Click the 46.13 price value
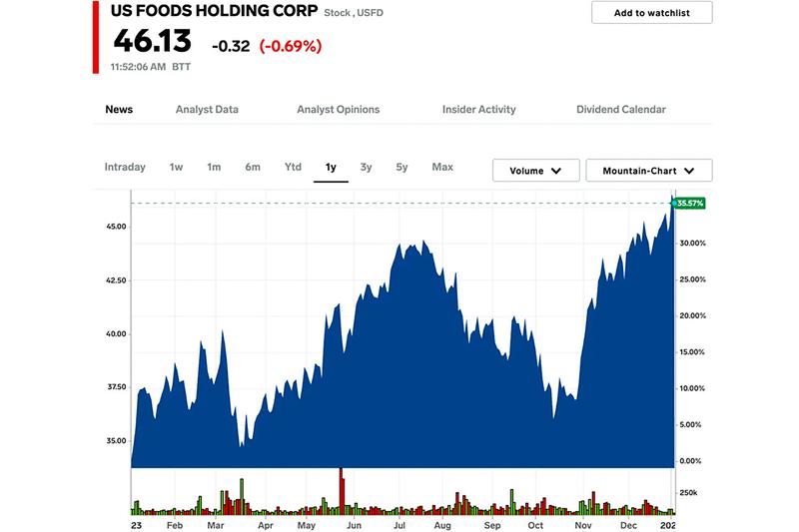Image resolution: width=799 pixels, height=532 pixels. tap(153, 41)
